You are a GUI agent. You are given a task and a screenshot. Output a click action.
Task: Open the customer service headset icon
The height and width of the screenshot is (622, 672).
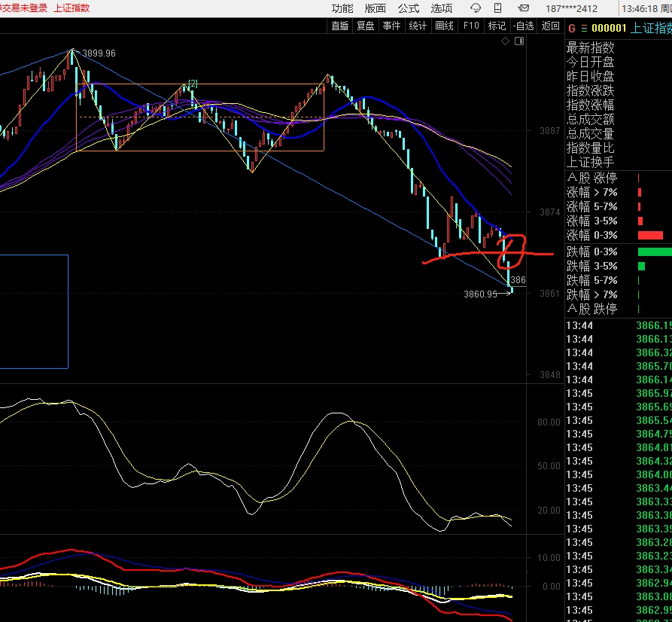(x=476, y=8)
